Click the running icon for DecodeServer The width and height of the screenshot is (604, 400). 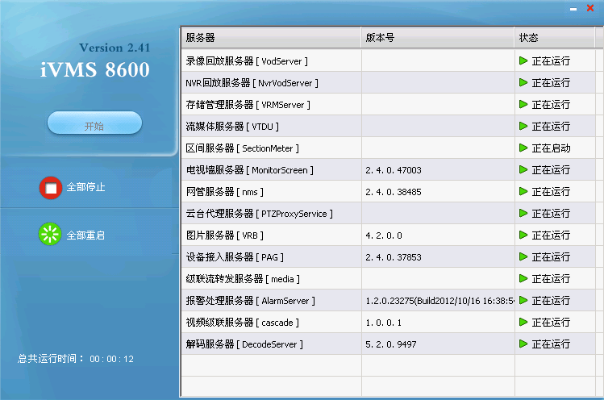[x=523, y=344]
